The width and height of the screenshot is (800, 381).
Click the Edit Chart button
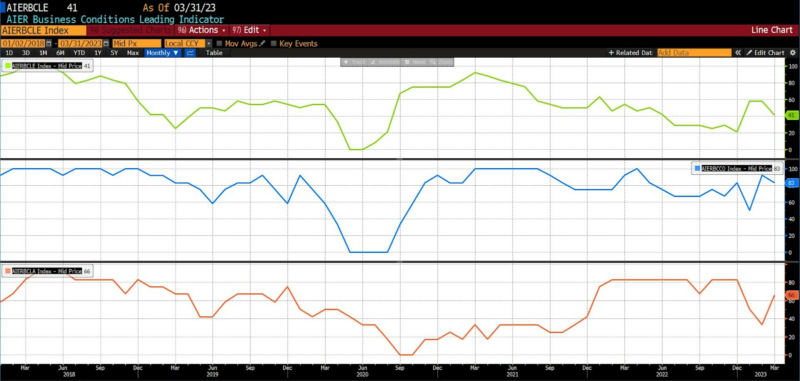(x=765, y=53)
